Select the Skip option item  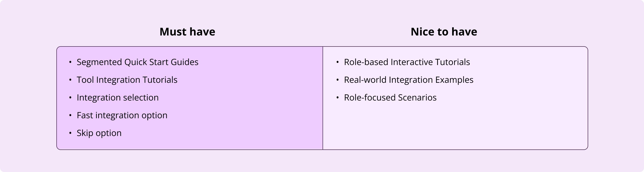[x=99, y=133]
